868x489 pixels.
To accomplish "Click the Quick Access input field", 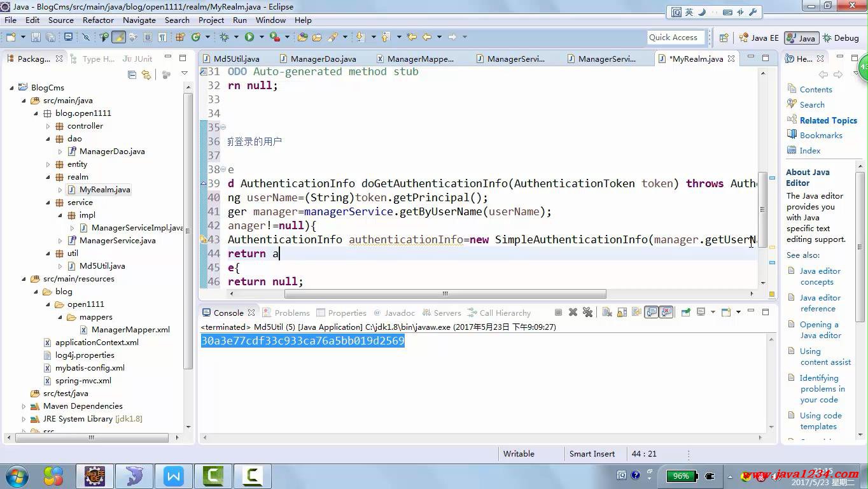I will coord(676,38).
